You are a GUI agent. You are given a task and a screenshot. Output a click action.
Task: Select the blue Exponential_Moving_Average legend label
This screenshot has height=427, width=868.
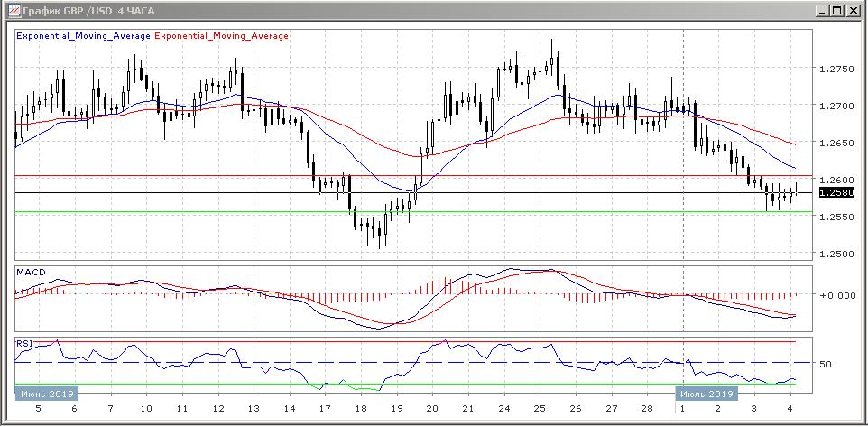(83, 36)
